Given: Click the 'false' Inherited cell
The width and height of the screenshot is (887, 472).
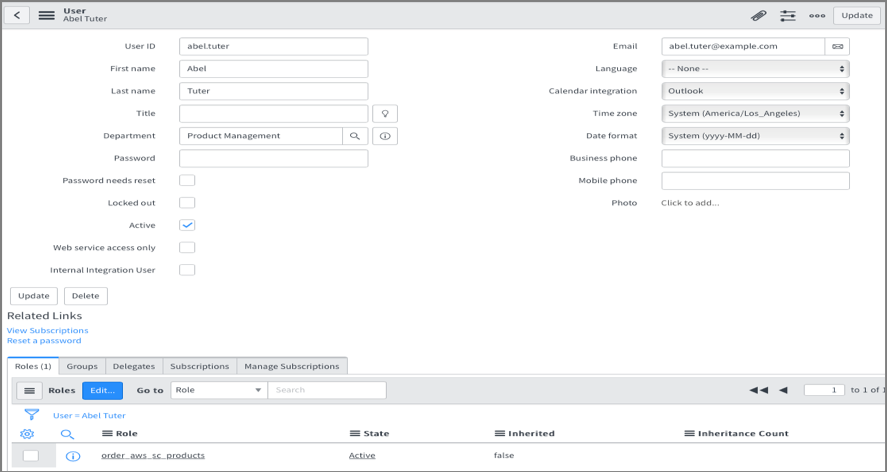Looking at the screenshot, I should [x=504, y=456].
